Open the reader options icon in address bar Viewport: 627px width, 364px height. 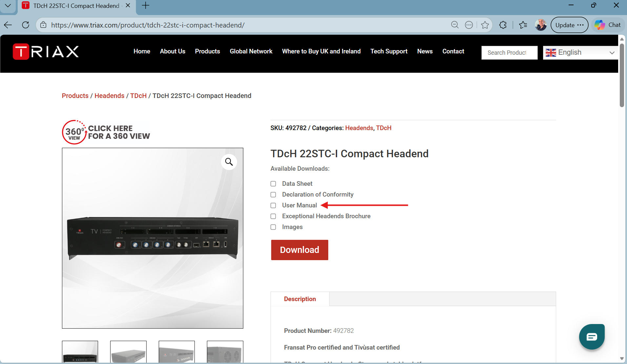(x=469, y=25)
